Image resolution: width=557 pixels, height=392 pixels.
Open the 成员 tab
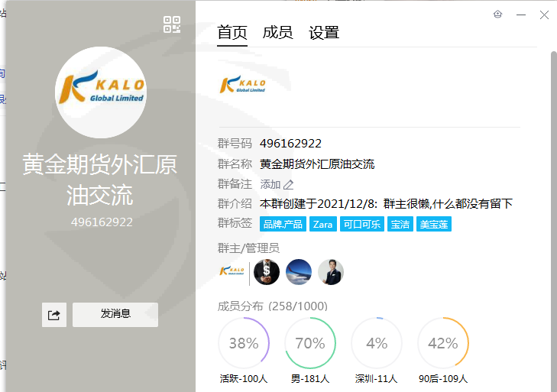(x=278, y=33)
